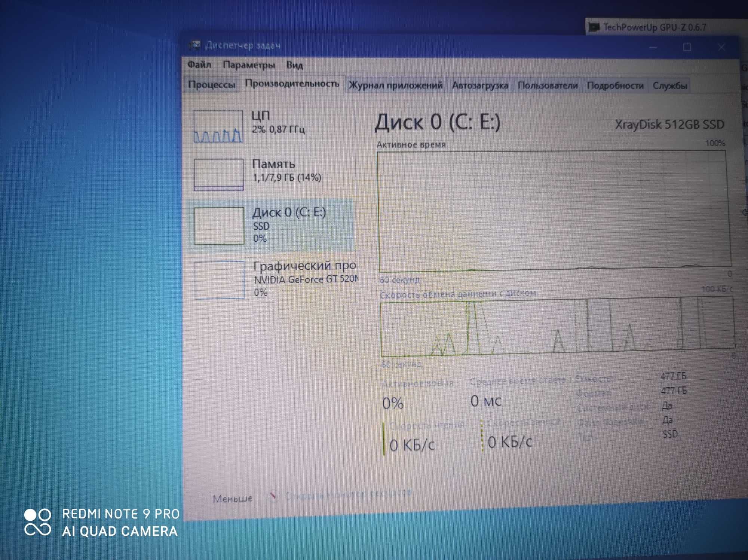The width and height of the screenshot is (748, 560).
Task: Select the Производительность tab
Action: [292, 84]
